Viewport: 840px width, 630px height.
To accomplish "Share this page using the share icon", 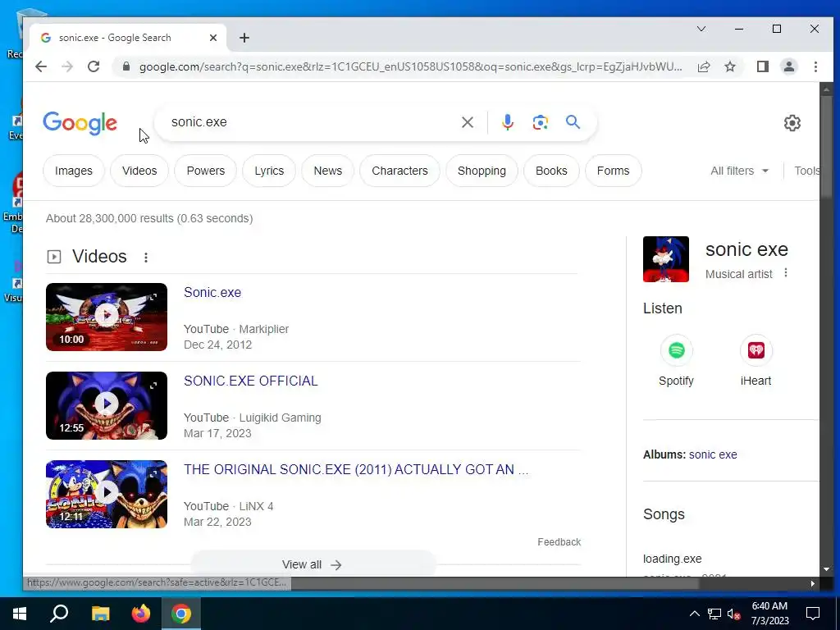I will pyautogui.click(x=704, y=66).
